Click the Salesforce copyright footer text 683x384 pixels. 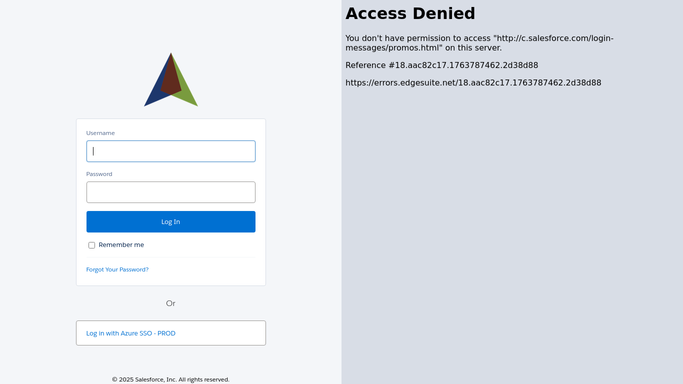coord(171,379)
